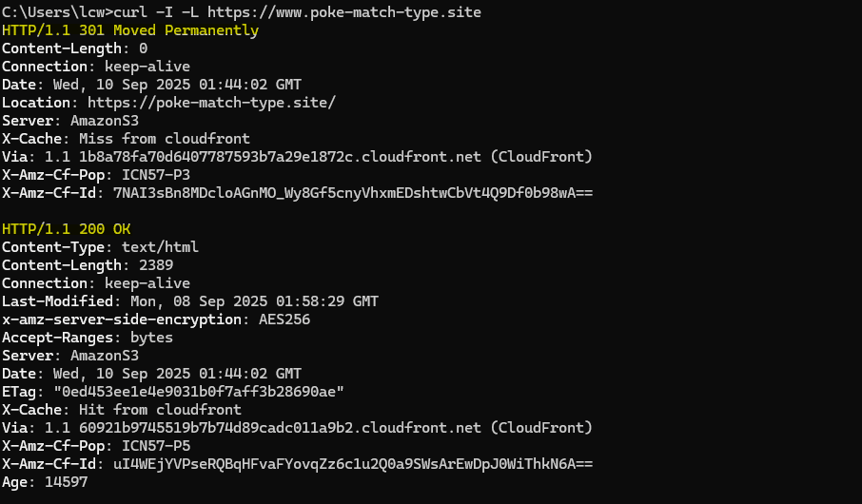Click the Content-Length 2389 value

point(156,265)
